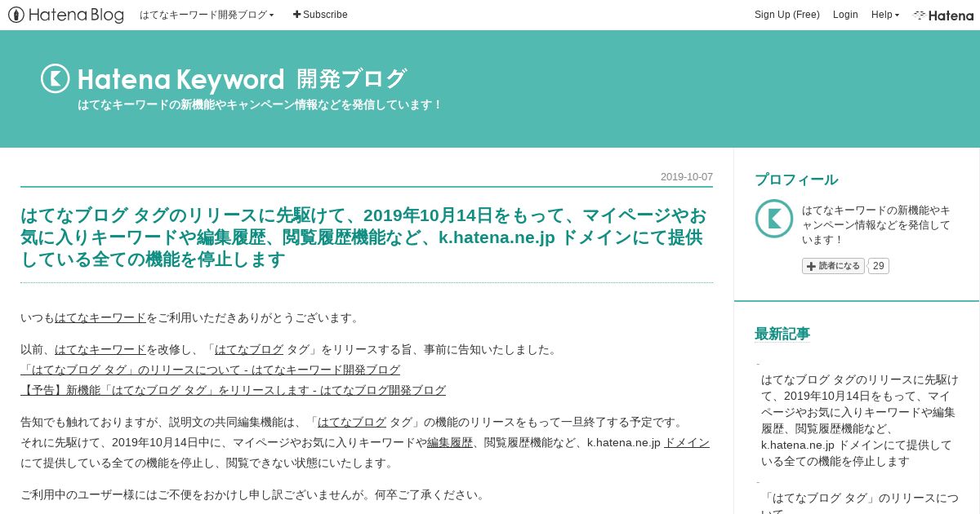Open 【予告】新機能「はてなブログ タグ」をリリースします link
Image resolution: width=980 pixels, height=514 pixels.
coord(234,390)
